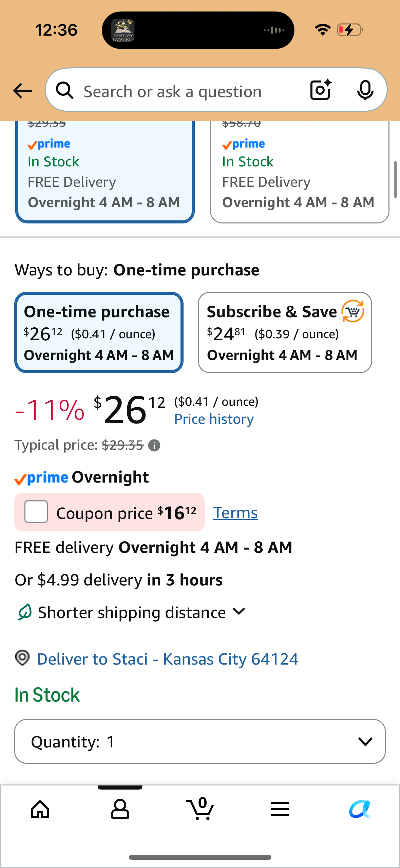Expand Shorter shipping distance details

132,612
